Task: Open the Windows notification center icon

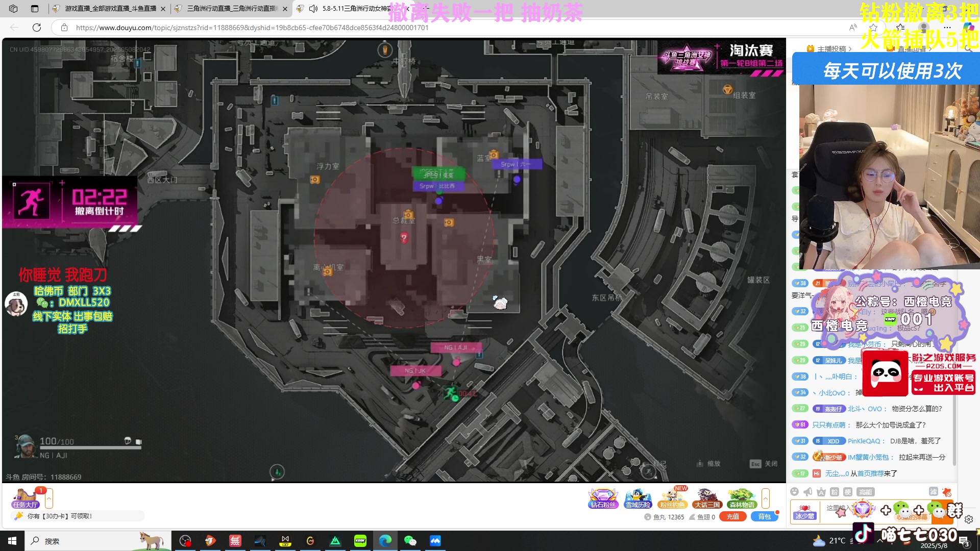Action: pyautogui.click(x=964, y=541)
